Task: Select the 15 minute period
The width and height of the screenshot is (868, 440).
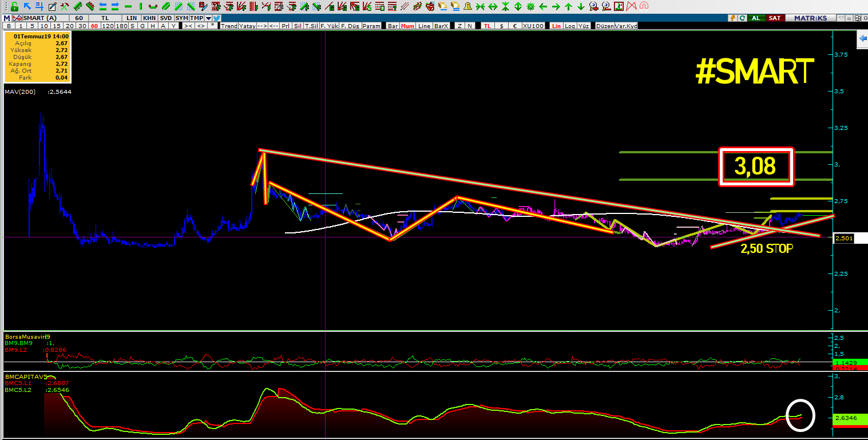Action: click(57, 26)
